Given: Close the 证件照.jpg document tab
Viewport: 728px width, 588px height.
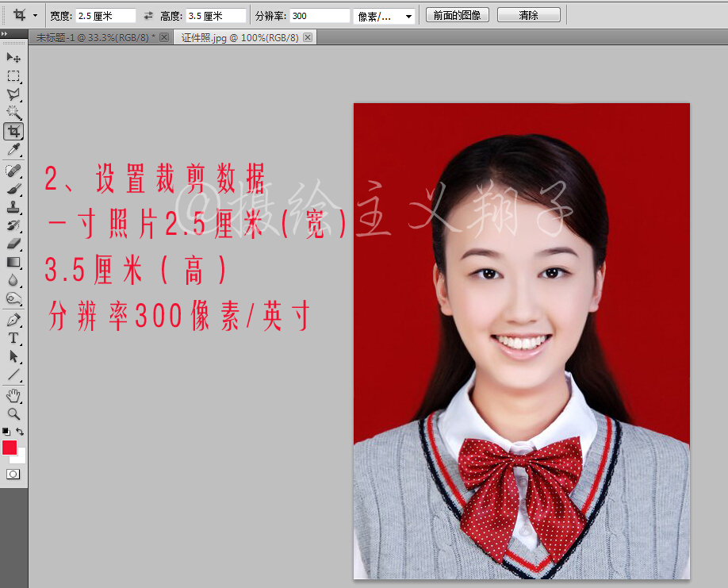Looking at the screenshot, I should coord(308,37).
